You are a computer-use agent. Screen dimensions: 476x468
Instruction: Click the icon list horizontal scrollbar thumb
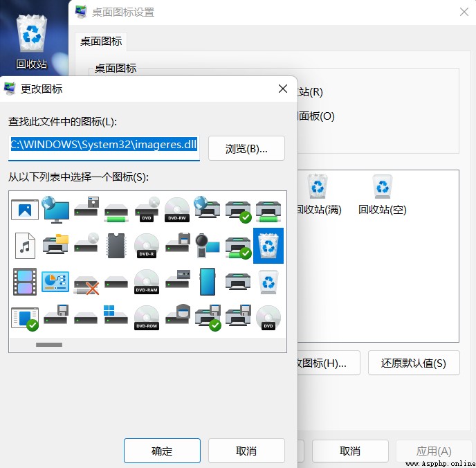(x=49, y=345)
